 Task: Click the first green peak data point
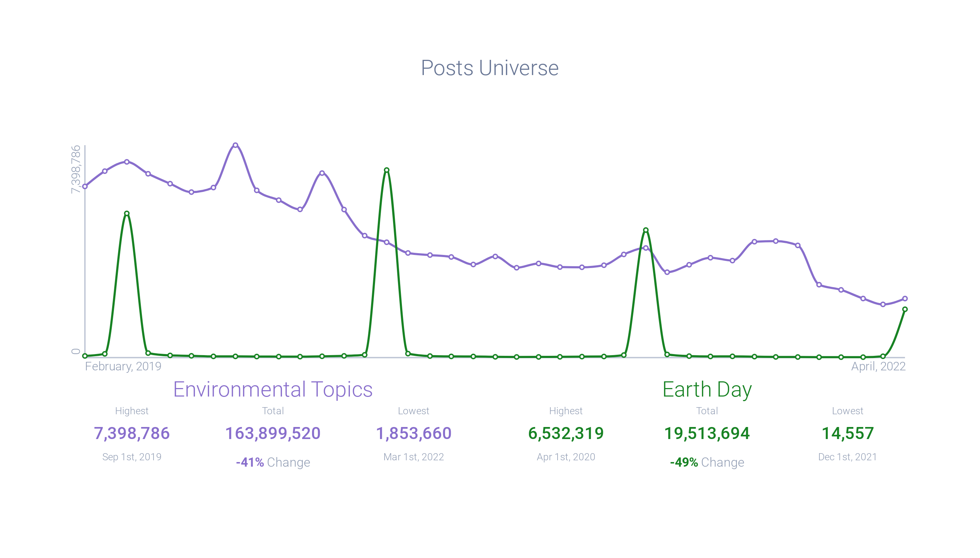point(127,213)
